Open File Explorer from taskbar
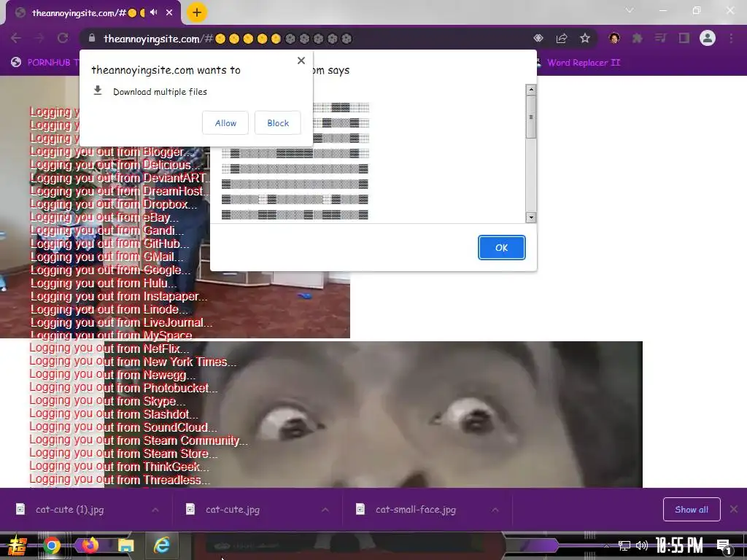This screenshot has height=560, width=747. (126, 545)
